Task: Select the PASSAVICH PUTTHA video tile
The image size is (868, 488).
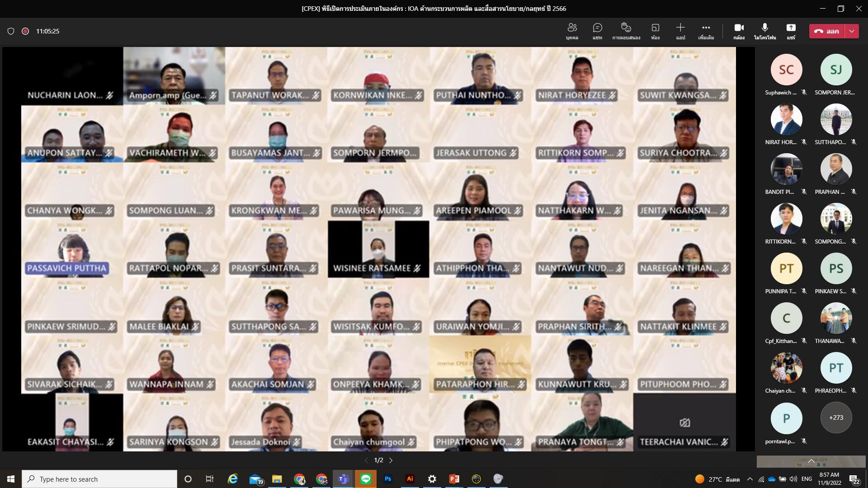Action: [x=72, y=249]
